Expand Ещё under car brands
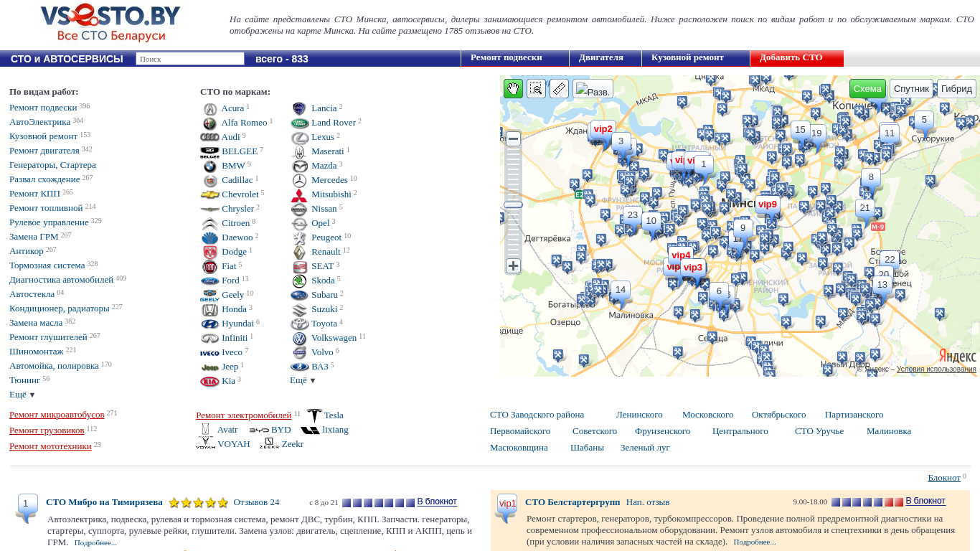Viewport: 980px width, 551px height. pyautogui.click(x=303, y=380)
